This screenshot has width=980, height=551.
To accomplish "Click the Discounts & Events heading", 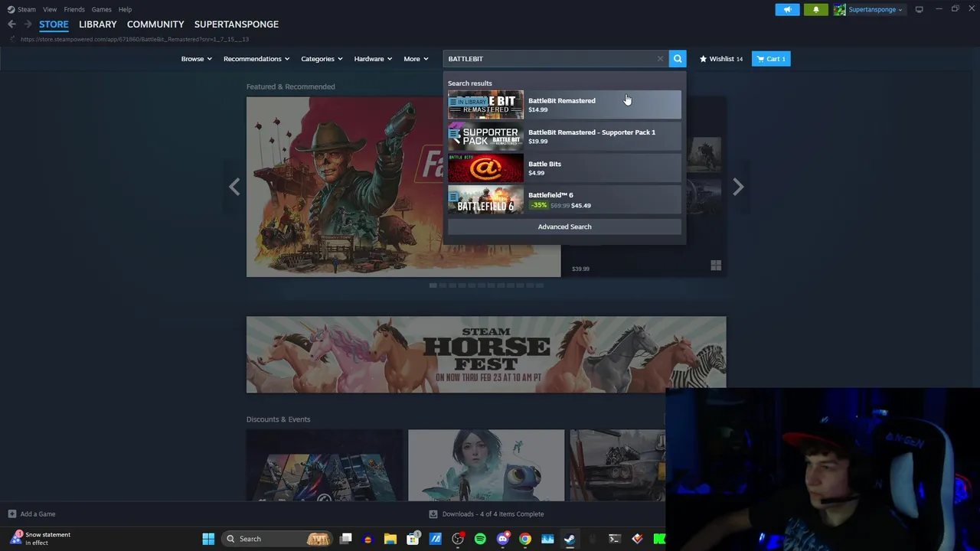I will pos(278,419).
